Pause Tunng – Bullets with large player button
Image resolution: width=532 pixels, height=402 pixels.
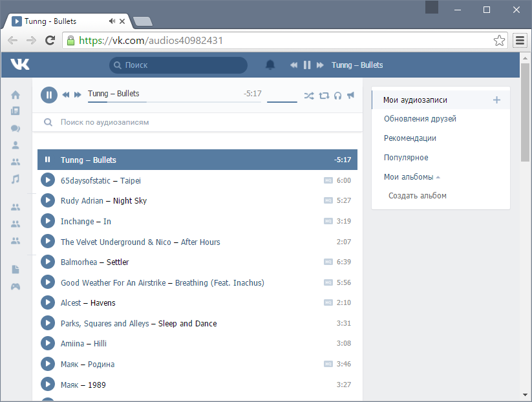49,95
